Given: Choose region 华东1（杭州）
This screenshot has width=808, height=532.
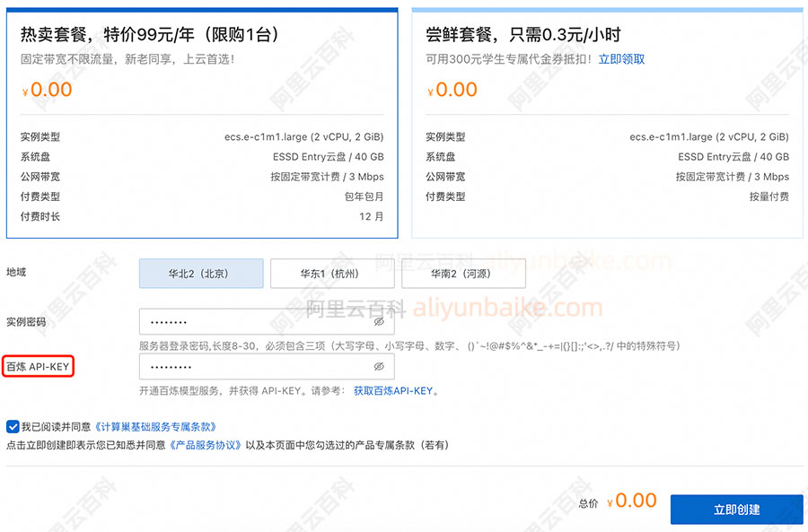Looking at the screenshot, I should click(x=332, y=274).
